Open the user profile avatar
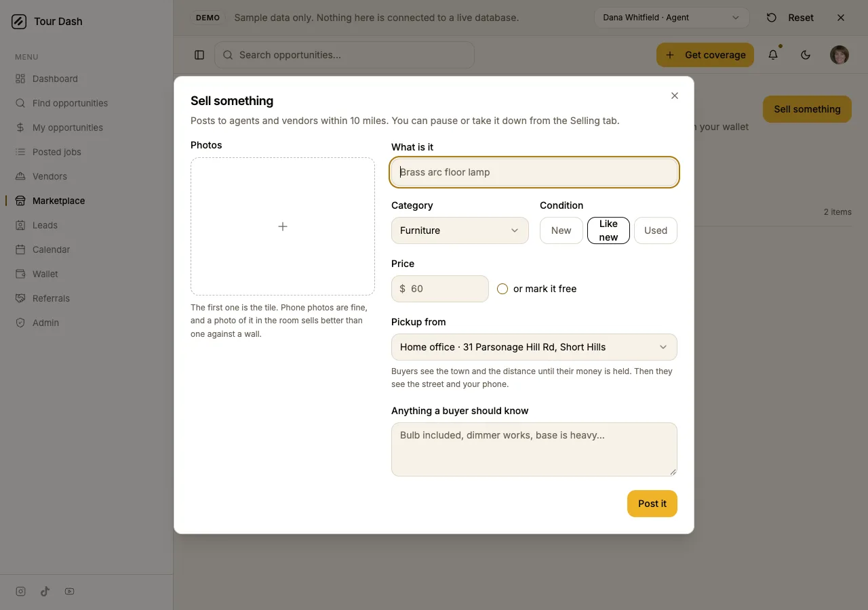868x610 pixels. pos(840,55)
